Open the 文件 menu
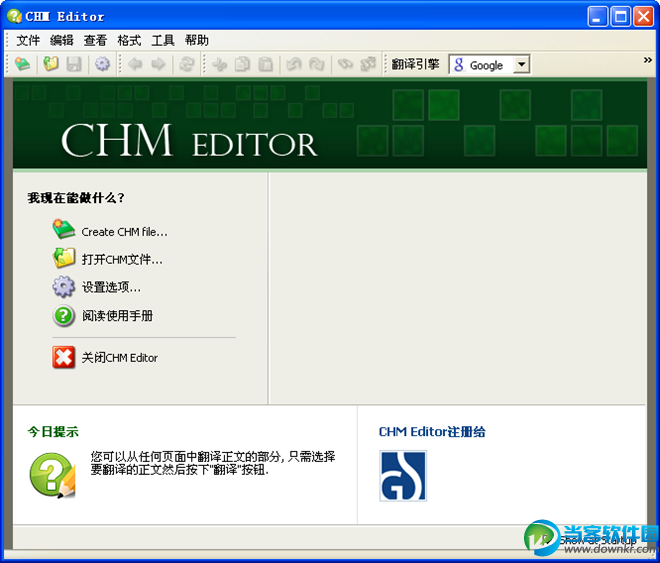This screenshot has height=563, width=660. pyautogui.click(x=28, y=40)
